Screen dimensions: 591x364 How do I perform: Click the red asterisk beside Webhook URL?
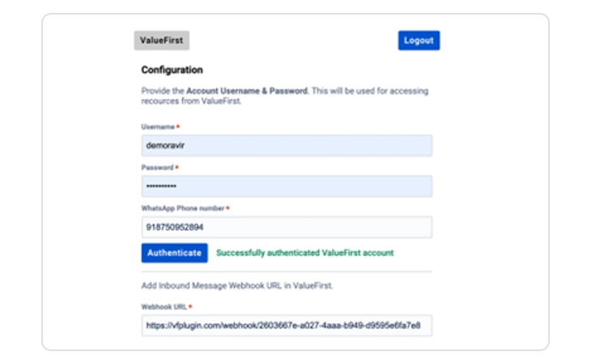(190, 307)
